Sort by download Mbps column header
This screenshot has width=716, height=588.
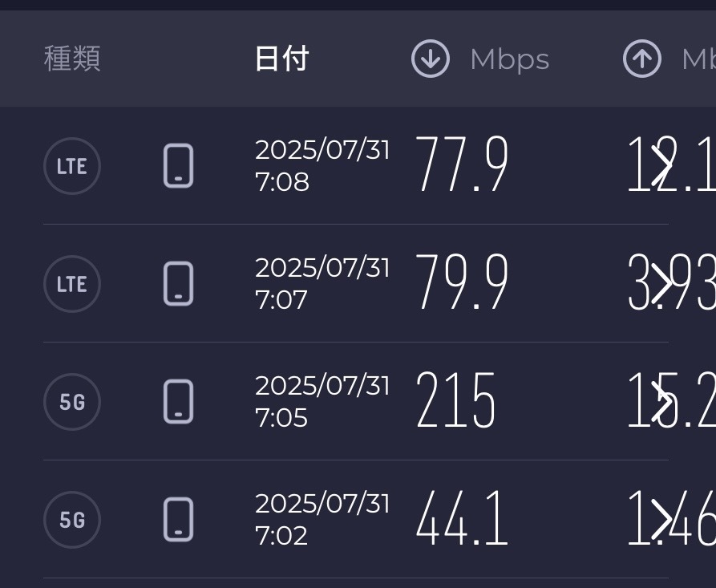(480, 59)
